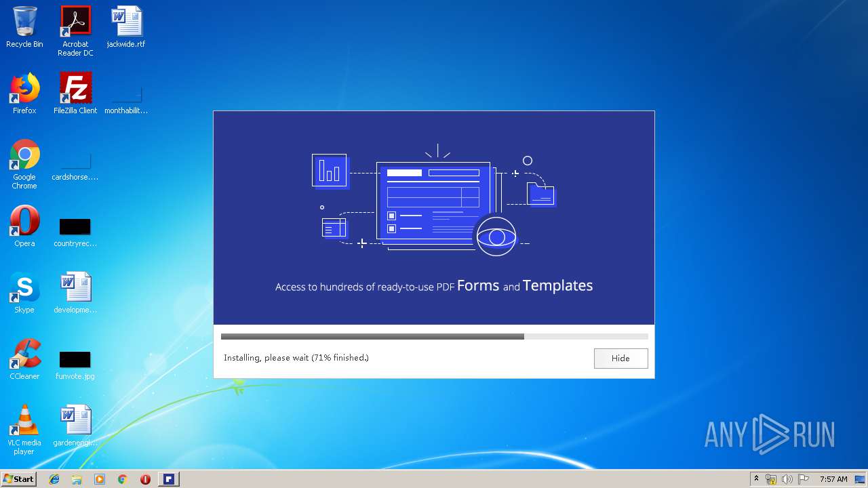The image size is (868, 488).
Task: Open the Acrobat Reader DC shortcut
Action: (75, 31)
